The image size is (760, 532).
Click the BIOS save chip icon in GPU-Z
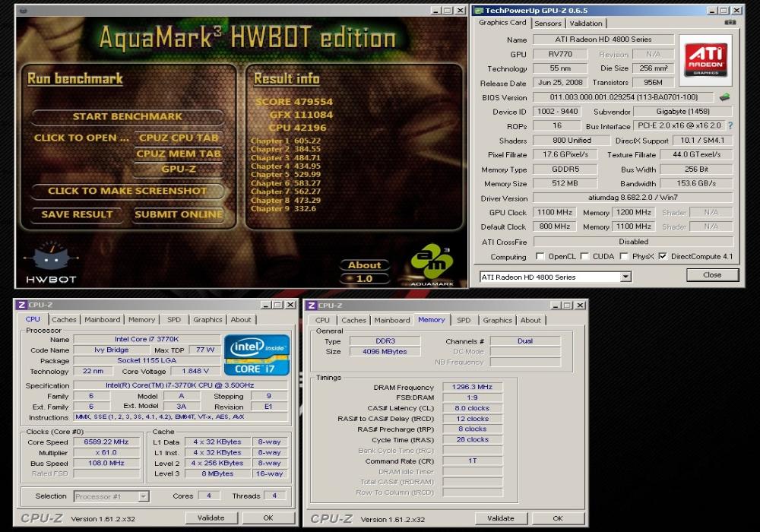724,97
